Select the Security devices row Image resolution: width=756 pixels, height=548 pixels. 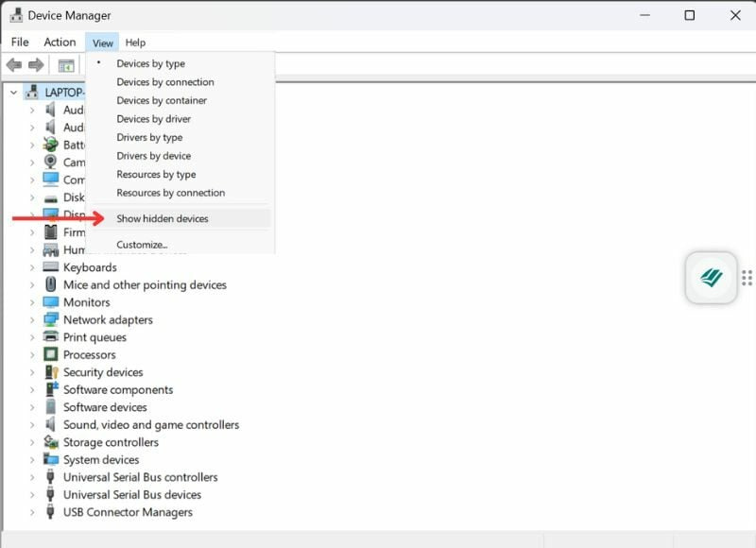(103, 372)
